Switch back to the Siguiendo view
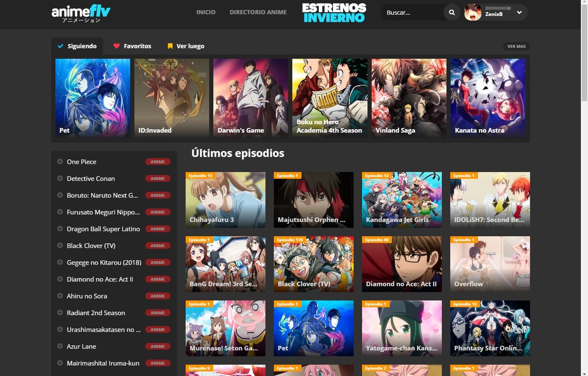Viewport: 588px width, 376px height. coord(77,46)
